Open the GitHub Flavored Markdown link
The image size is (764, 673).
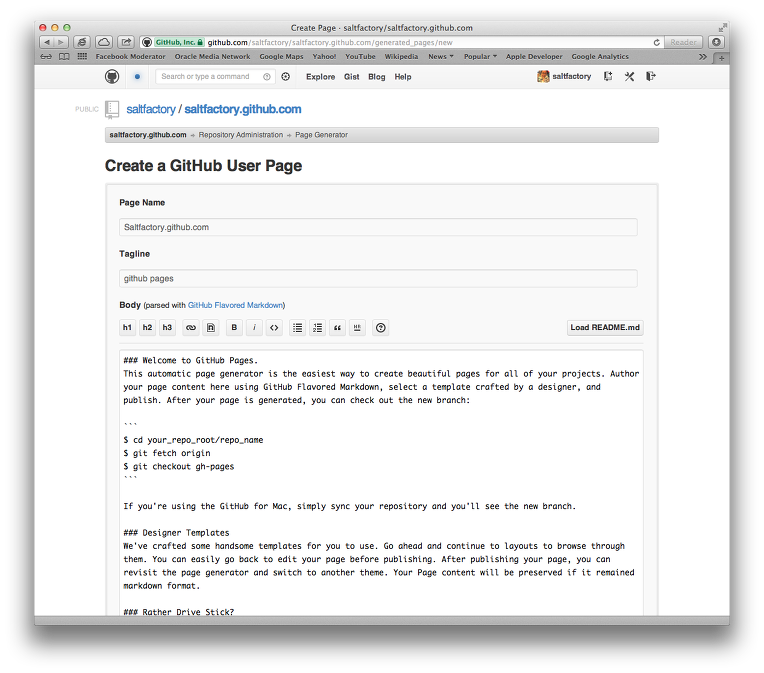tap(235, 305)
